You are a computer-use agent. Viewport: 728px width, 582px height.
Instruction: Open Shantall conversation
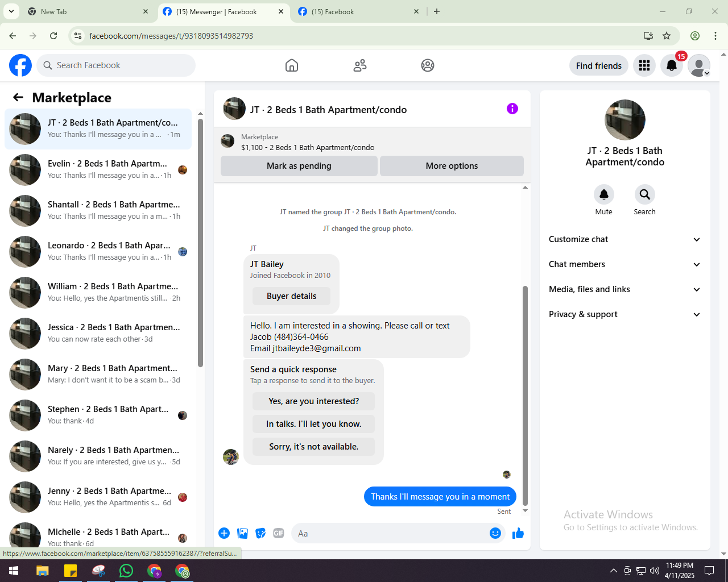[98, 210]
